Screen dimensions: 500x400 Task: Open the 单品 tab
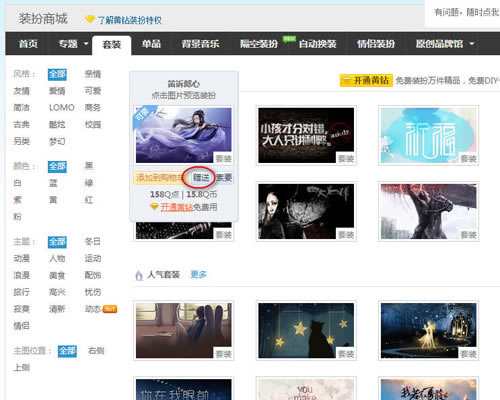151,44
